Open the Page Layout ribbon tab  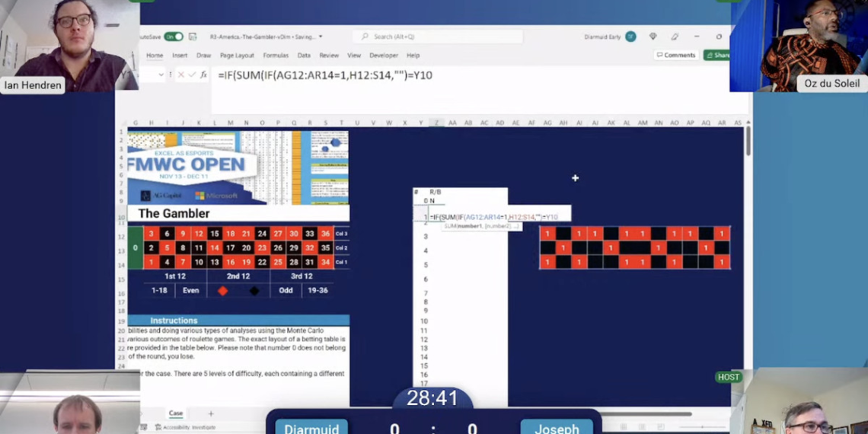click(x=237, y=56)
